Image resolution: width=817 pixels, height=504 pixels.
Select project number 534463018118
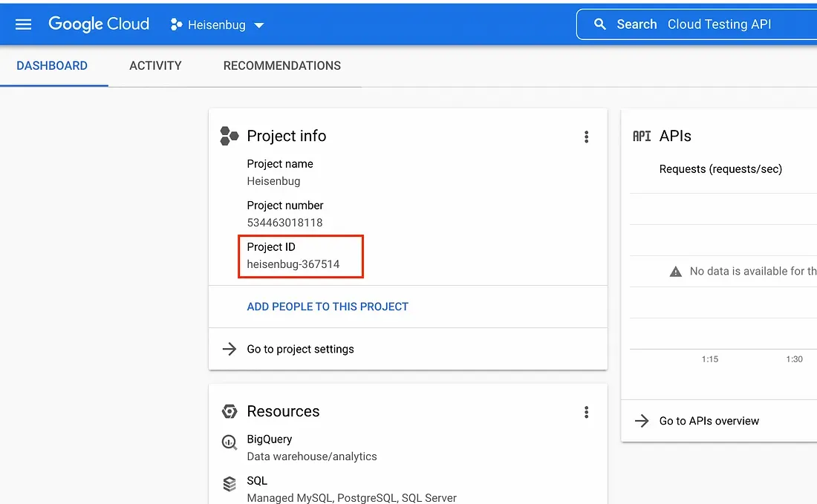(284, 223)
